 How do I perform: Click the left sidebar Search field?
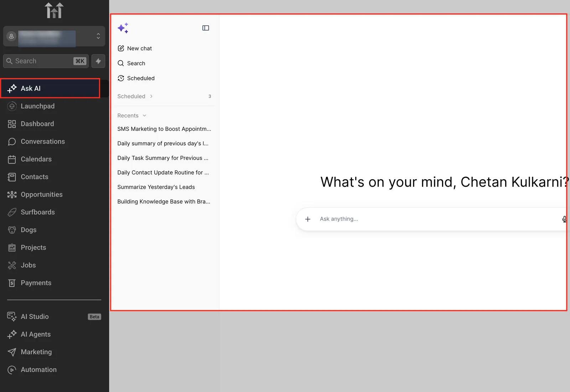point(46,61)
